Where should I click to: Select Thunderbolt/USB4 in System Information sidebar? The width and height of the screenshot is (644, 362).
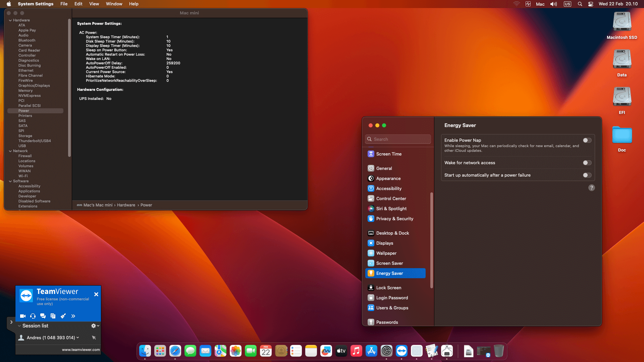(x=35, y=141)
